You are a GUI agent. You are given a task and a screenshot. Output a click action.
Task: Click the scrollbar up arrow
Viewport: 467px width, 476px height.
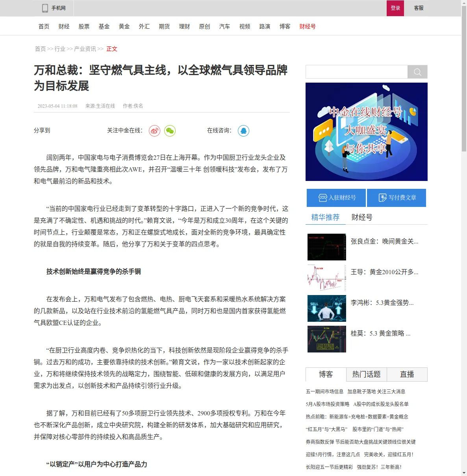tap(464, 3)
